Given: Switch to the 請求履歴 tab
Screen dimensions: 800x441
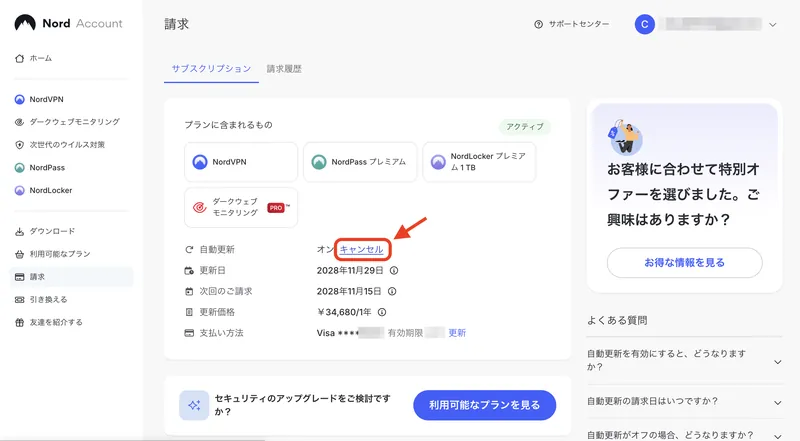Looking at the screenshot, I should (x=284, y=69).
